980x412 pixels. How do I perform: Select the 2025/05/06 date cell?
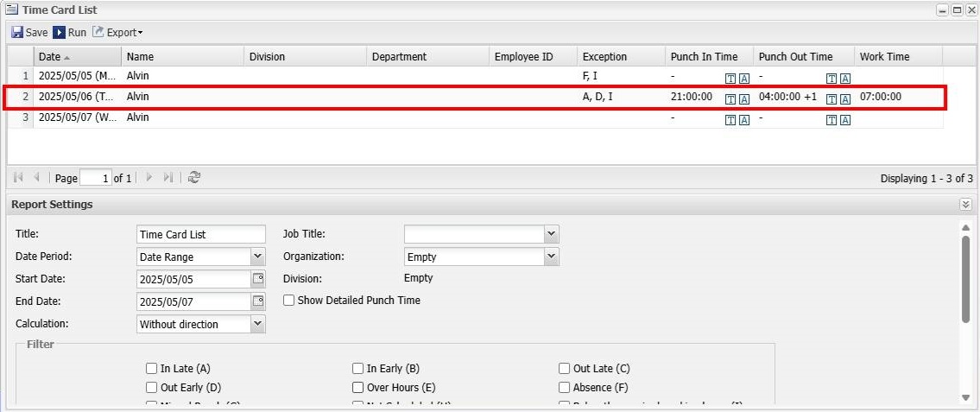(77, 97)
